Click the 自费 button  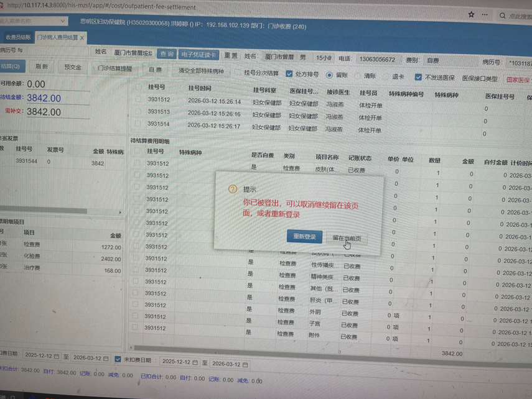156,70
